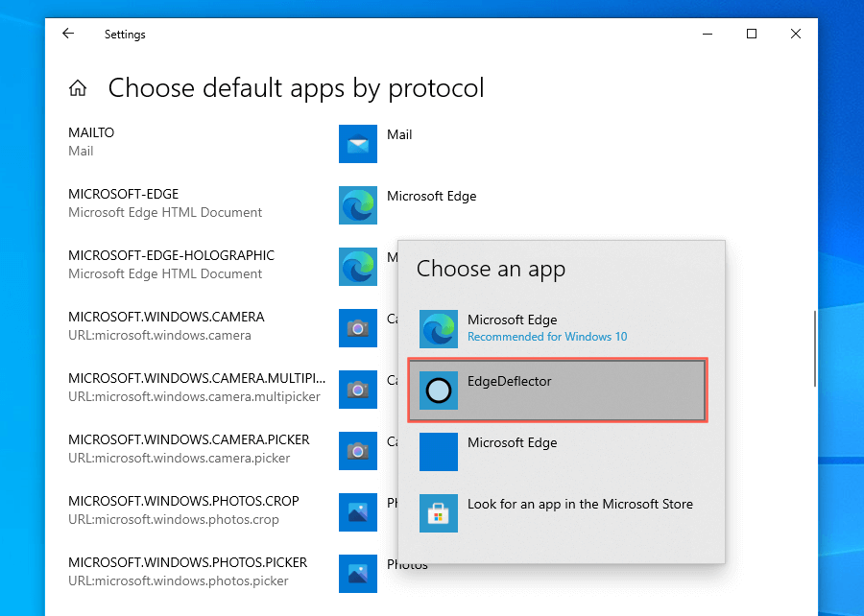Image resolution: width=864 pixels, height=616 pixels.
Task: Click Edge icon beside MICROSOFT-EDGE protocol
Action: point(358,205)
